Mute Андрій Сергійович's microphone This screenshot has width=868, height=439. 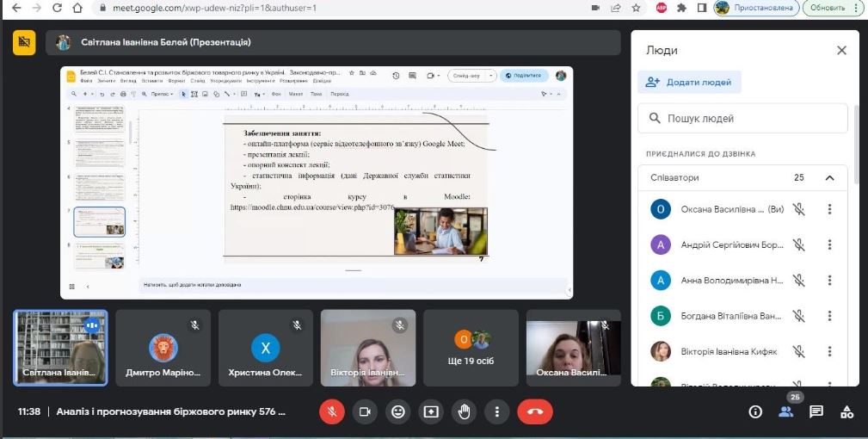[798, 244]
